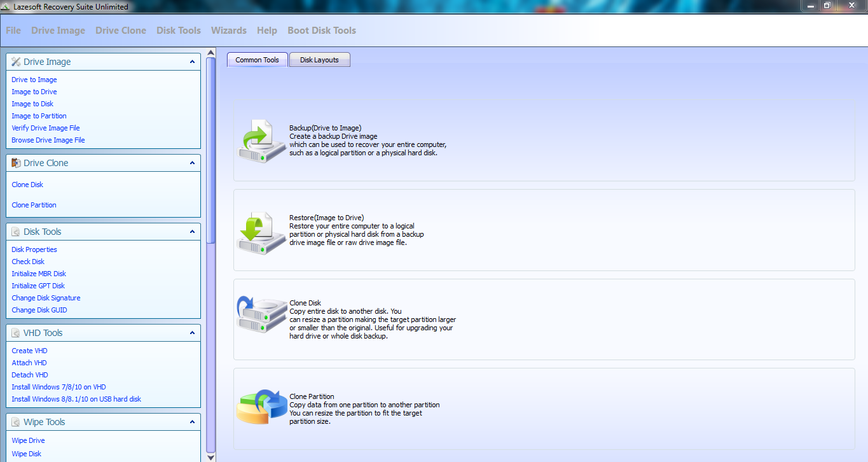
Task: Click the Lazesoft app icon in title bar
Action: [6, 7]
